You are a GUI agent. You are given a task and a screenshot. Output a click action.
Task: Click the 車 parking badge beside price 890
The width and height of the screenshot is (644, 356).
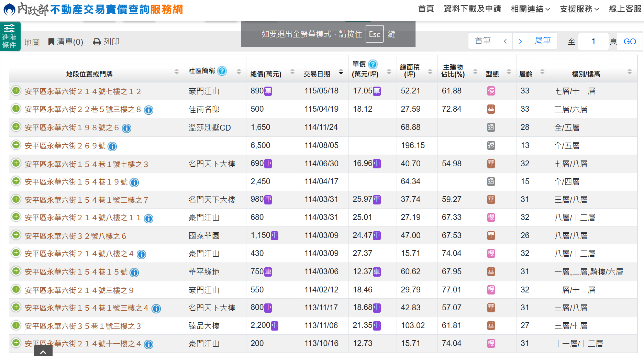click(268, 91)
